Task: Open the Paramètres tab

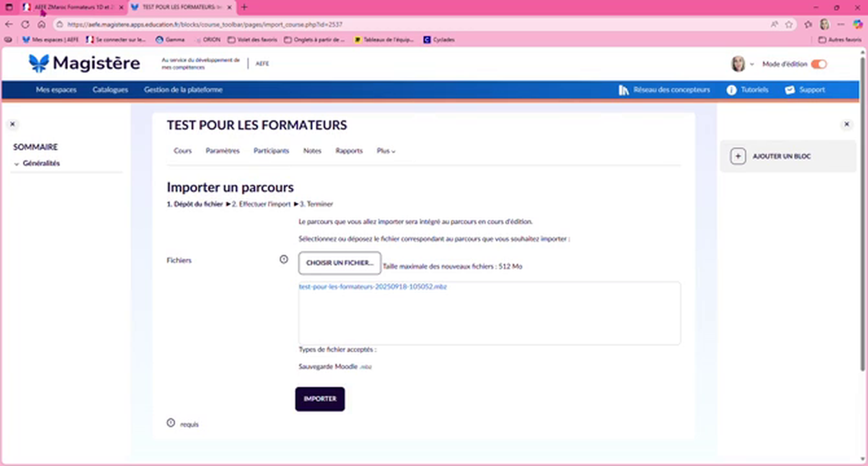Action: tap(222, 151)
